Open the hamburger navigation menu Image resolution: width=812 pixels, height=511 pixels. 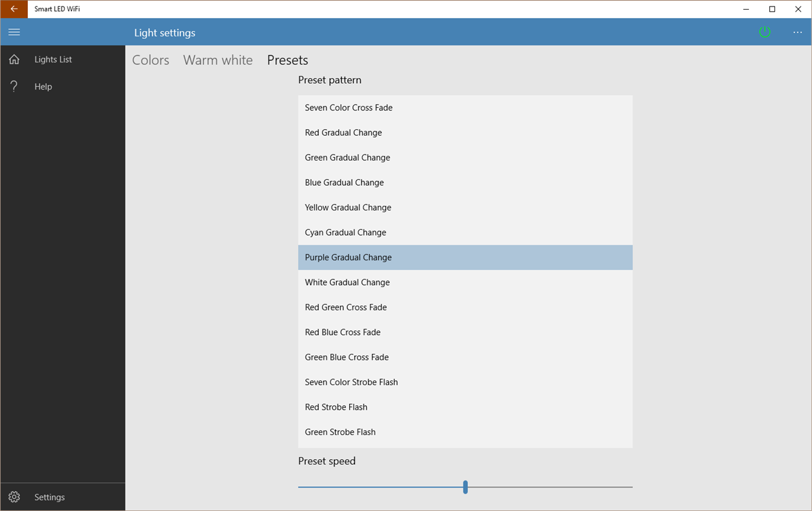14,32
